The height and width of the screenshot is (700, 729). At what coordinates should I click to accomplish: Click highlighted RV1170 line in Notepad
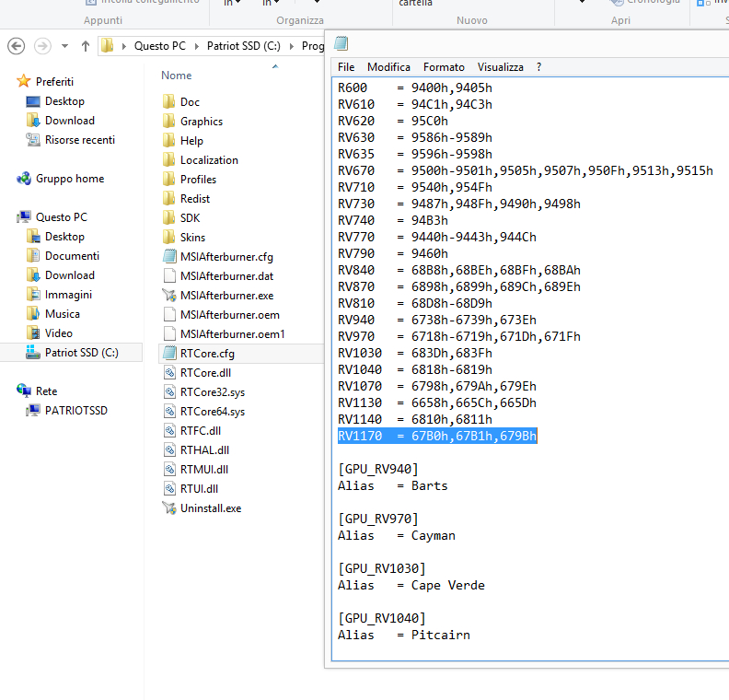[x=437, y=436]
